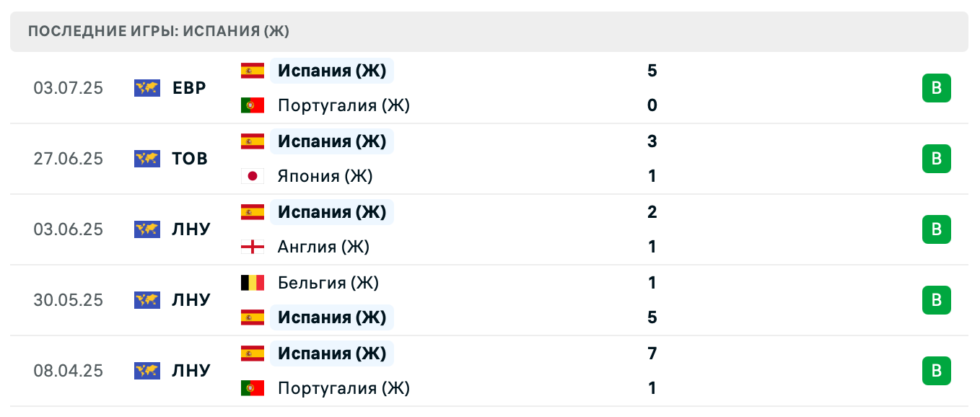This screenshot has width=980, height=417.
Task: Click the 'Последние игры: Испания (Ж)' header
Action: point(159,32)
